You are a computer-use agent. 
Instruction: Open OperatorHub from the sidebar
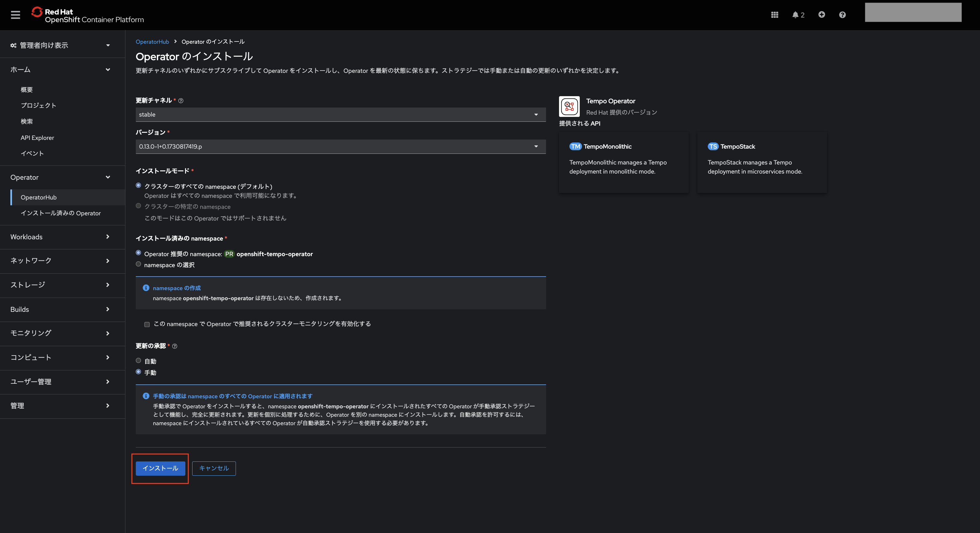[x=39, y=197]
